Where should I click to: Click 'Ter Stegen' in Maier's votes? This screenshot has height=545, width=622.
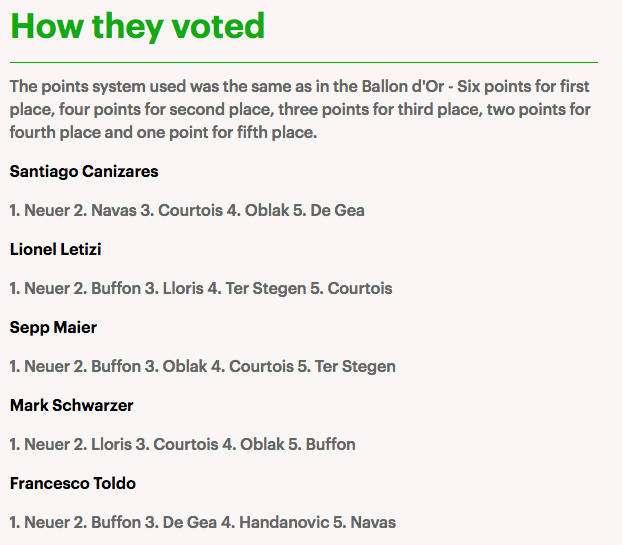pos(355,366)
